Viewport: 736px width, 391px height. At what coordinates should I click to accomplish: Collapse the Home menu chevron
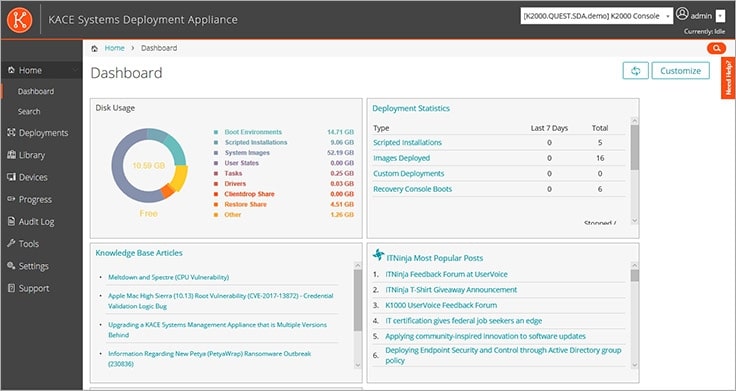point(76,70)
